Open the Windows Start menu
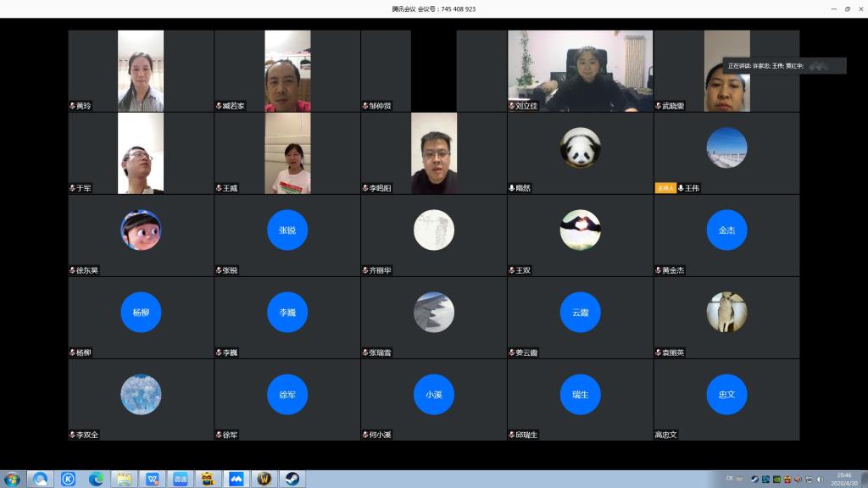 [12, 479]
